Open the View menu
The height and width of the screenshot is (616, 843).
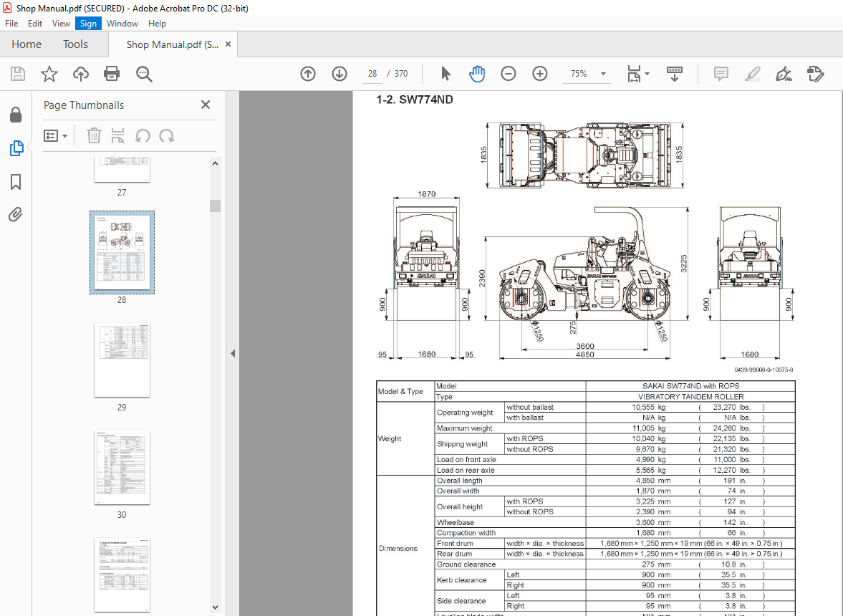pos(61,24)
